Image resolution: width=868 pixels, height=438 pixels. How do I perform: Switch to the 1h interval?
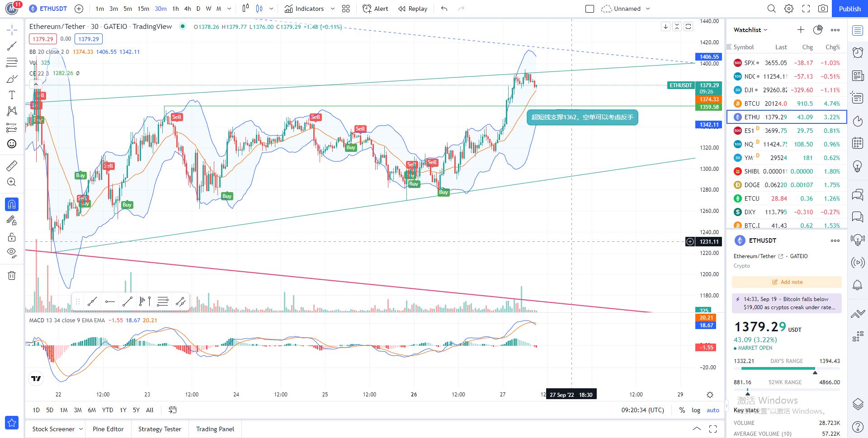pos(175,9)
